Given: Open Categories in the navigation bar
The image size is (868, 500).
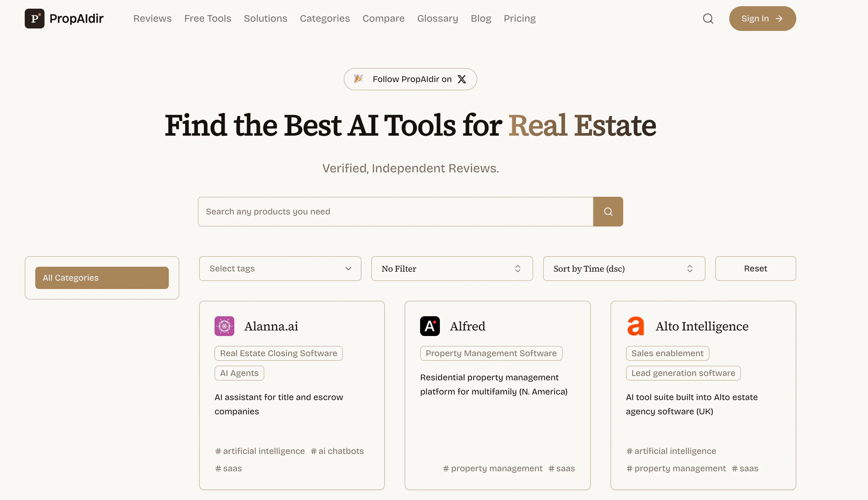Looking at the screenshot, I should [325, 19].
